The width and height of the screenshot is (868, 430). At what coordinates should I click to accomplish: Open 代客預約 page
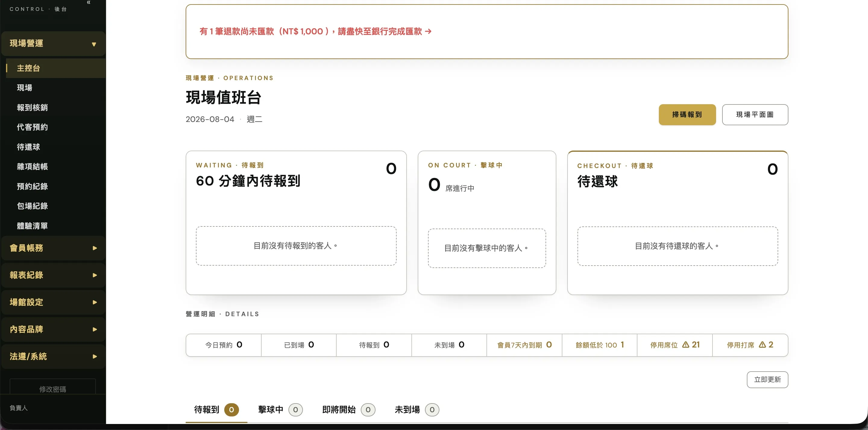(x=56, y=127)
